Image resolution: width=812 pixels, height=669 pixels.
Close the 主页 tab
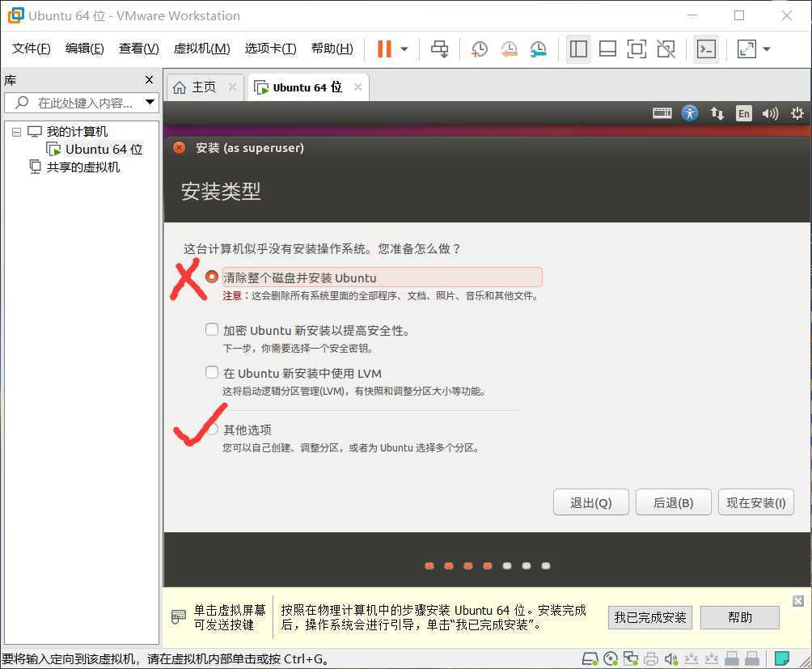pos(232,87)
